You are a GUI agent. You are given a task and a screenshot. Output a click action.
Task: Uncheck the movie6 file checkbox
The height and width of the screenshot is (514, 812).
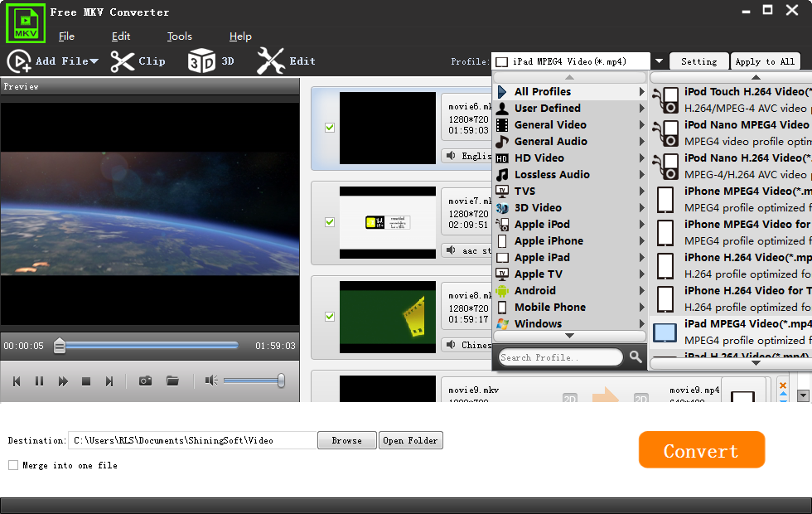tap(330, 128)
